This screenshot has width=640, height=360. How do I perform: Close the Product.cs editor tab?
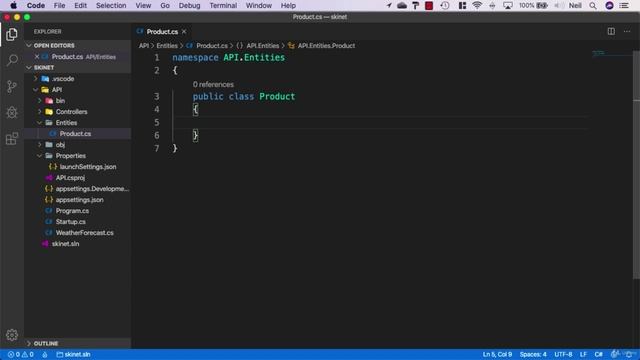pos(184,31)
